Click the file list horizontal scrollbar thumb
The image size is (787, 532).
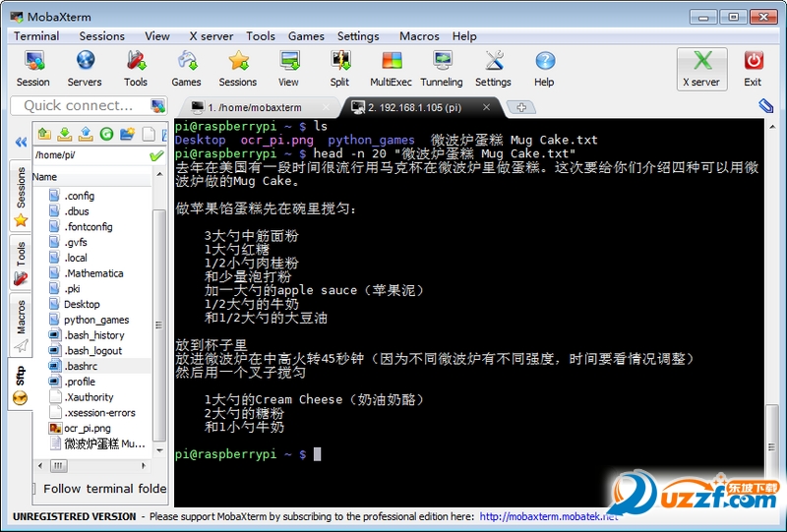coord(58,466)
